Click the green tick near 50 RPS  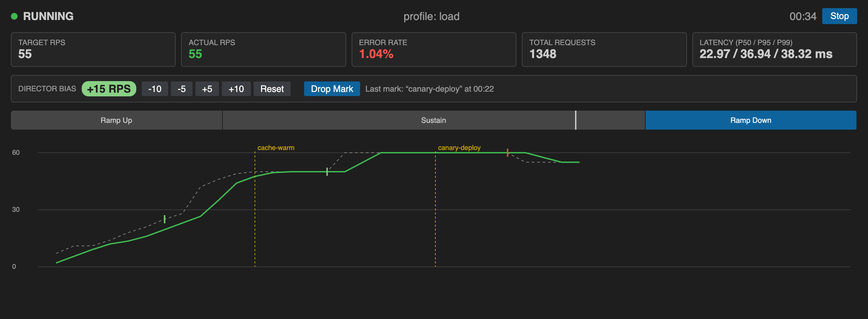327,172
